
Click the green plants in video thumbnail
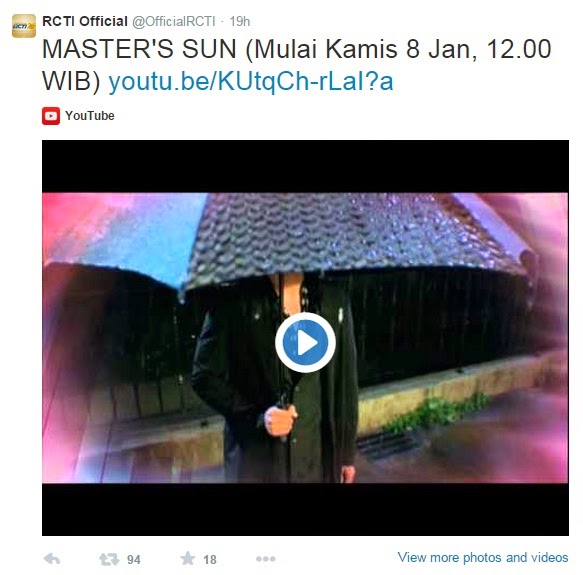[438, 411]
